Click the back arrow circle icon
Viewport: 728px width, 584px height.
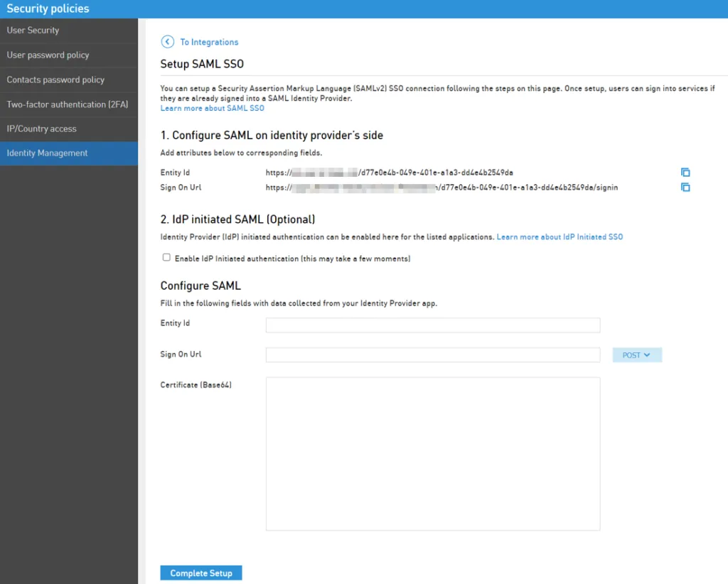tap(168, 42)
